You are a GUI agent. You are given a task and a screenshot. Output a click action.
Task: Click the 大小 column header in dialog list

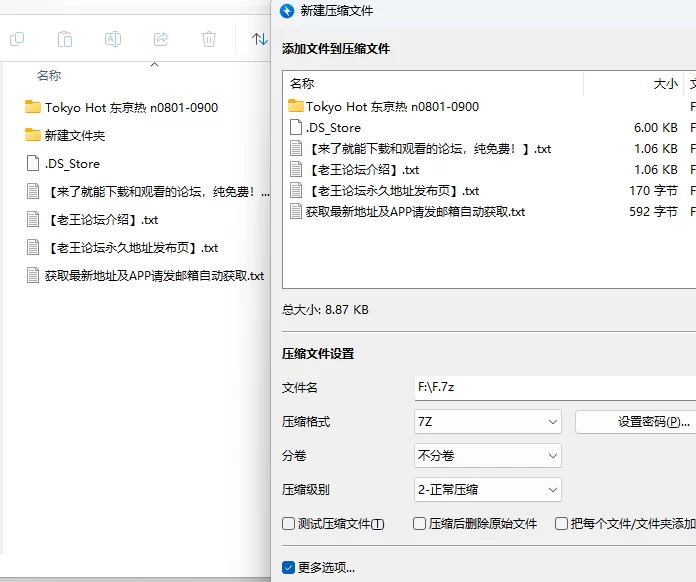(666, 83)
